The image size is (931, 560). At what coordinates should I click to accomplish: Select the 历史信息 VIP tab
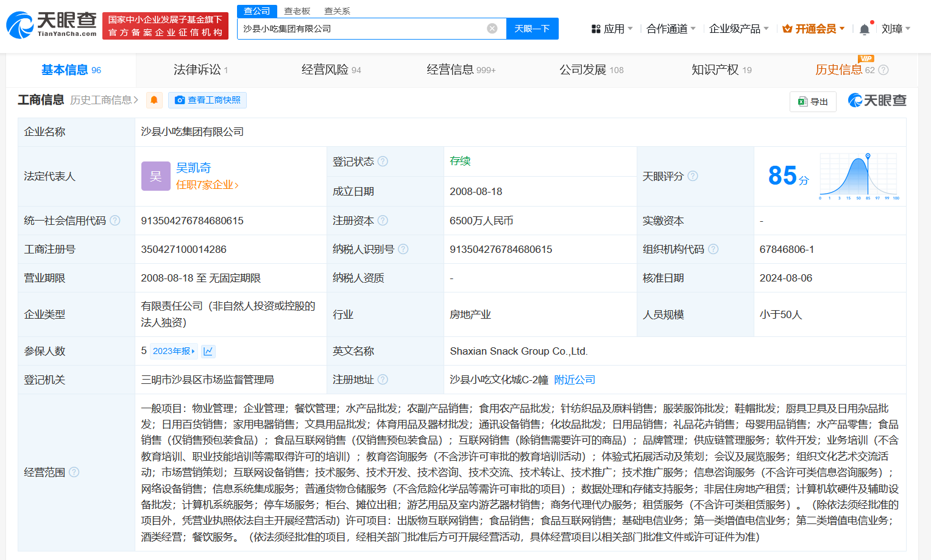(x=844, y=70)
